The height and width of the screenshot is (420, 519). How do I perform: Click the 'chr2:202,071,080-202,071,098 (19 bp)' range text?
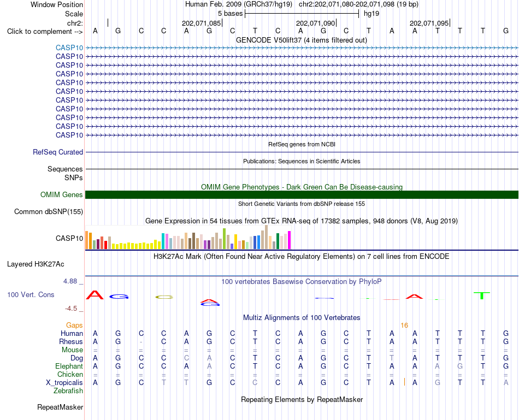358,4
